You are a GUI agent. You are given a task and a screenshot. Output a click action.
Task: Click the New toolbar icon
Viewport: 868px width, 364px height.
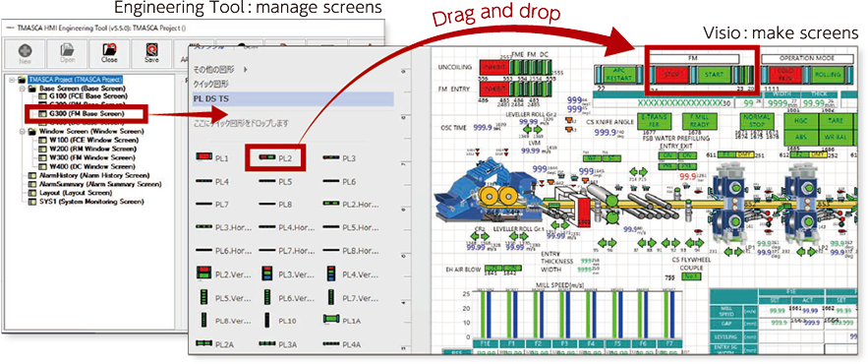(25, 53)
